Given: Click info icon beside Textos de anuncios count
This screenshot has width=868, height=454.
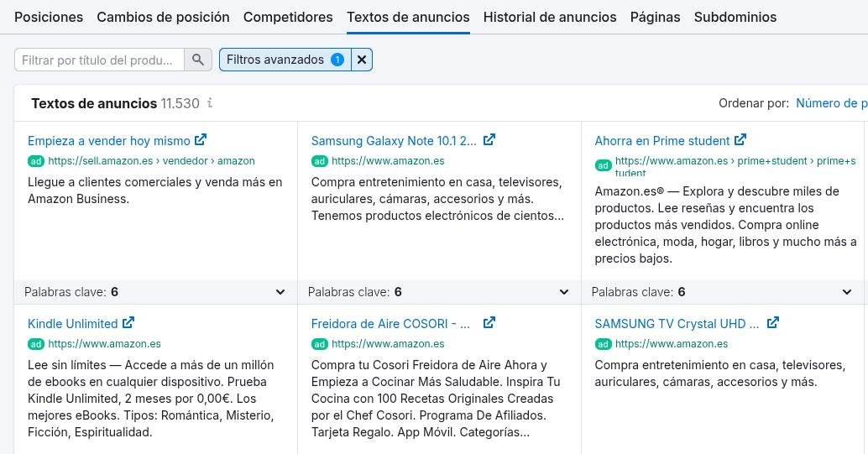Looking at the screenshot, I should (210, 103).
